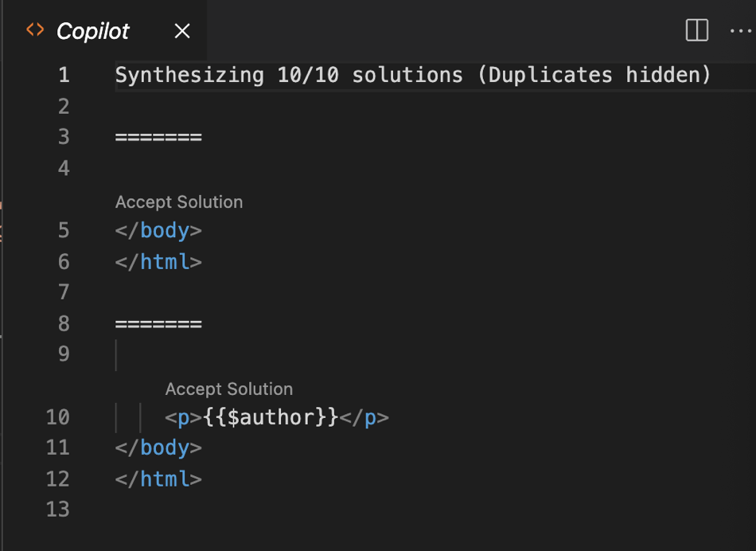Click the {{$author}} expression on line 10
This screenshot has width=756, height=551.
[x=271, y=417]
